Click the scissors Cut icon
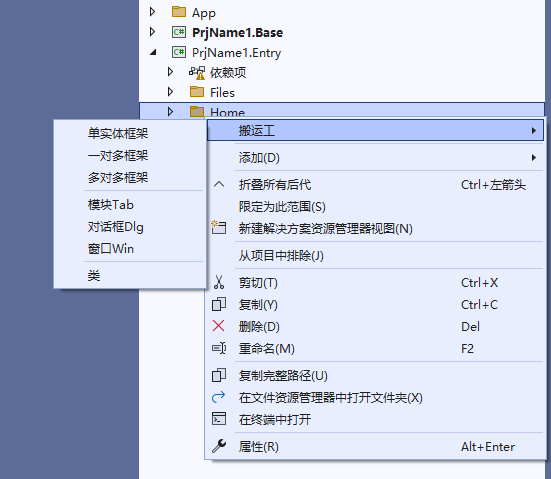Viewport: 551px width, 479px height. (219, 282)
